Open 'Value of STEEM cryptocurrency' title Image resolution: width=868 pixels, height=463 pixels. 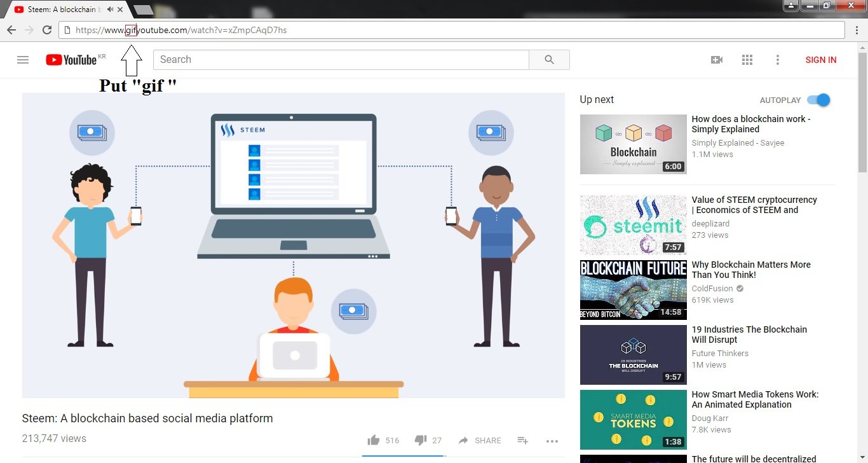click(x=754, y=205)
